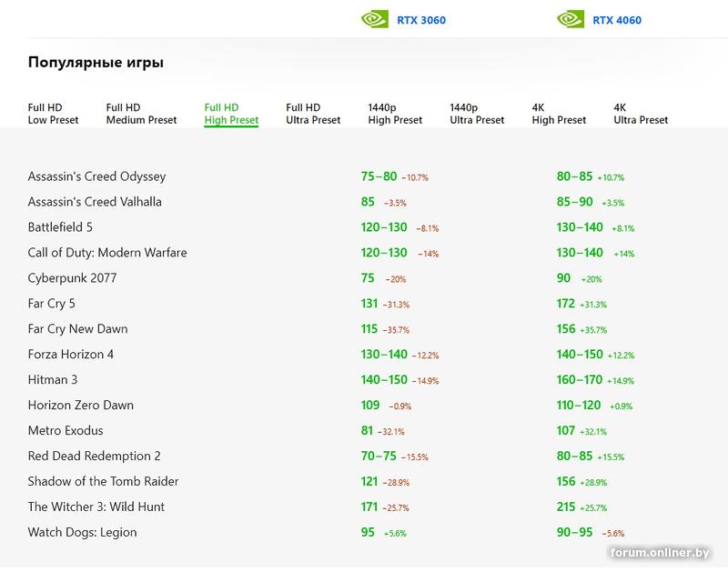Screen dimensions: 728x572
Task: Click Watch Dogs: Legion game name
Action: point(82,533)
